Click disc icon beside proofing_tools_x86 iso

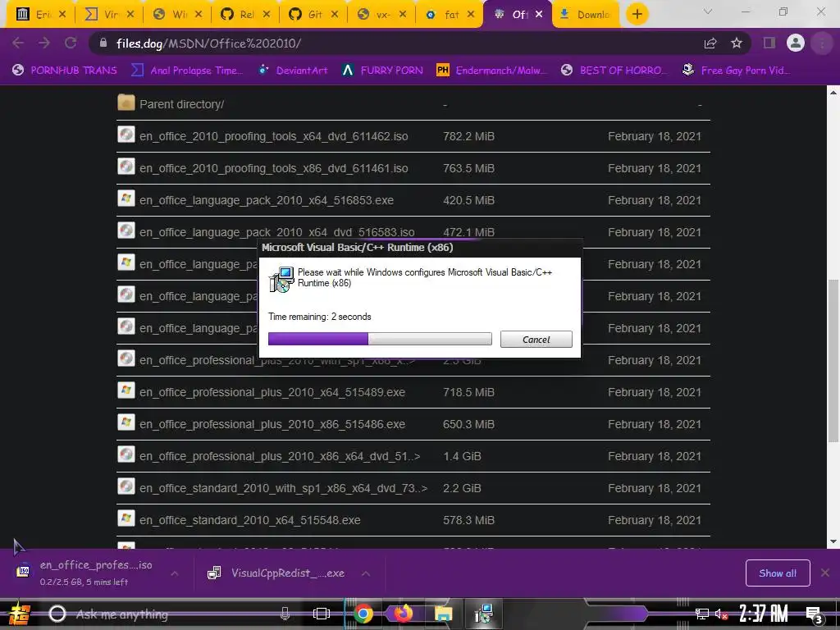[x=126, y=167]
